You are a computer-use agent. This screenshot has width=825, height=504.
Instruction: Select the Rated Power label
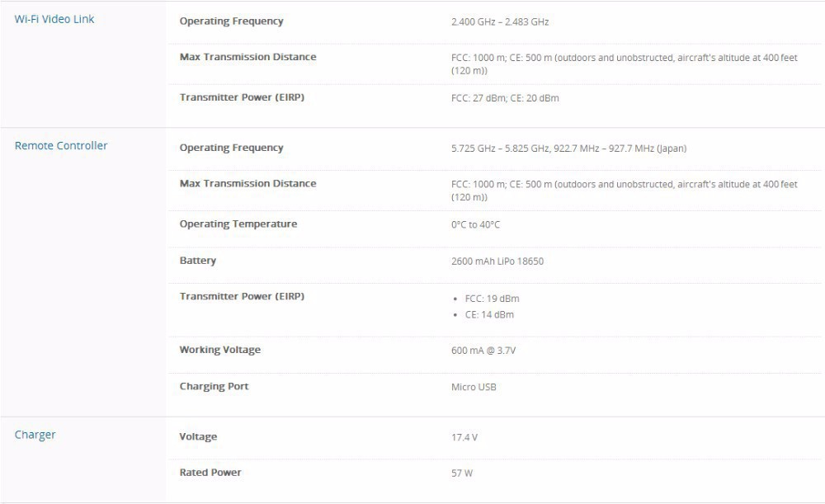coord(210,473)
